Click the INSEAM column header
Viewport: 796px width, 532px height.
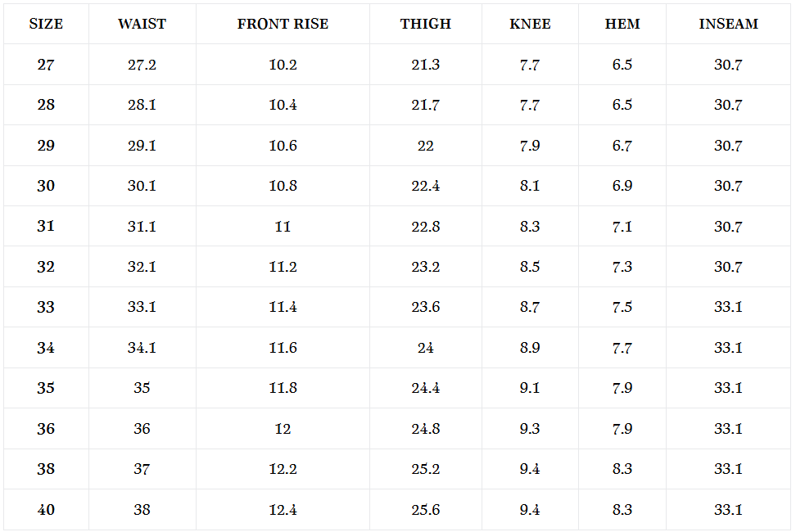(729, 24)
